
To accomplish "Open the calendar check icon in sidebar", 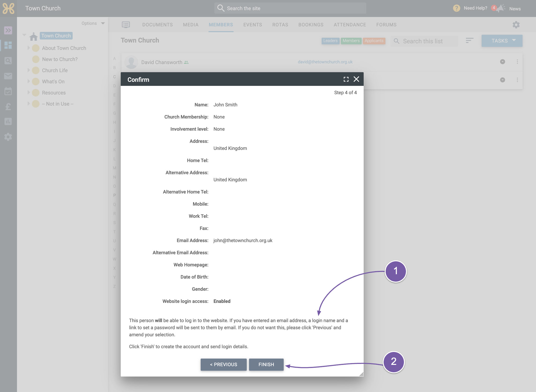I will click(8, 91).
